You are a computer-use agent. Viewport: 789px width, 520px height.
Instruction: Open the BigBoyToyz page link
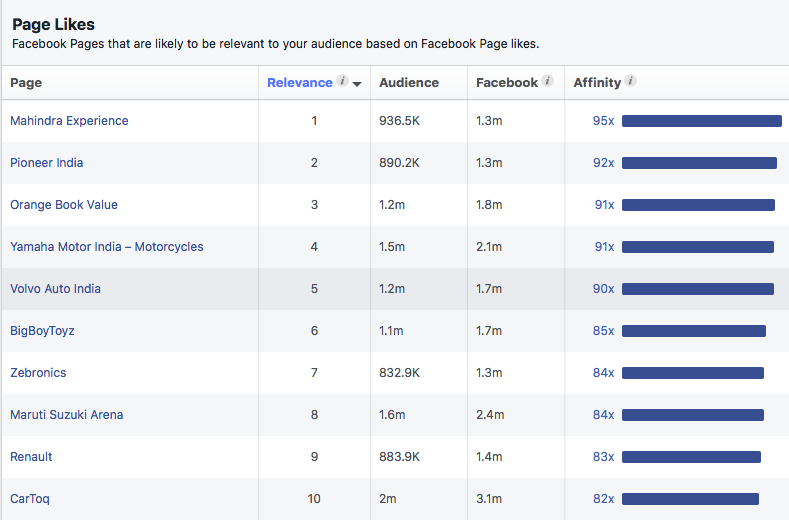coord(42,331)
